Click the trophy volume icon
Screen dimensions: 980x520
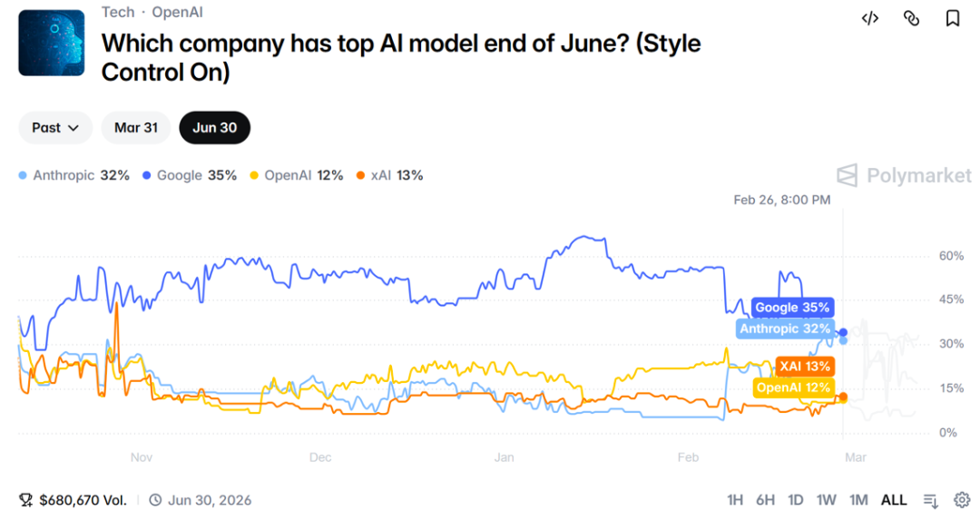pos(26,500)
